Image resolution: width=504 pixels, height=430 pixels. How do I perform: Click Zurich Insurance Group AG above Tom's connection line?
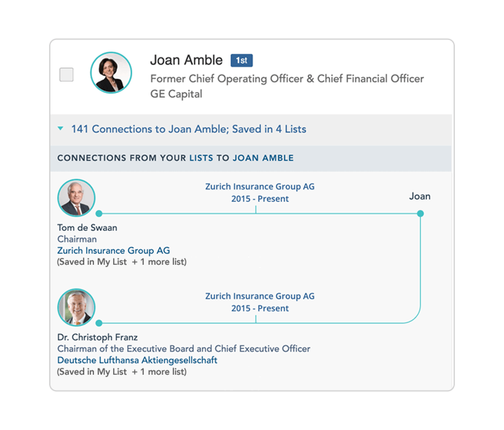260,186
